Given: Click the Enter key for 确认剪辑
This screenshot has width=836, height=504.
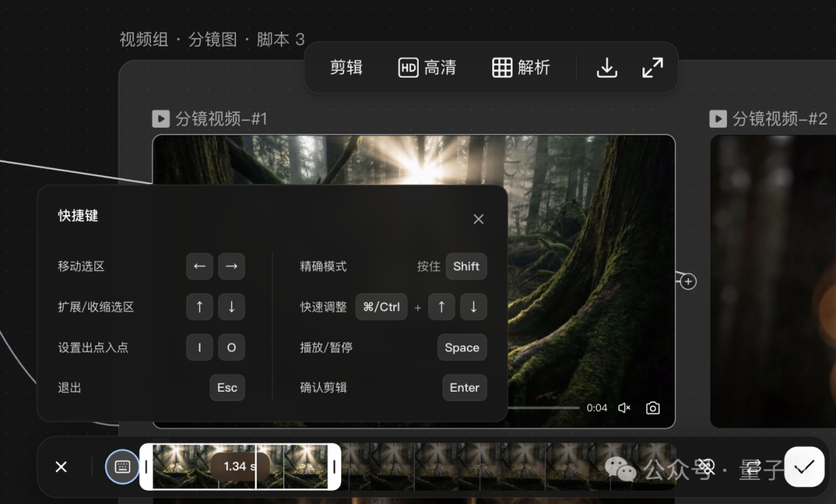Looking at the screenshot, I should pyautogui.click(x=464, y=388).
